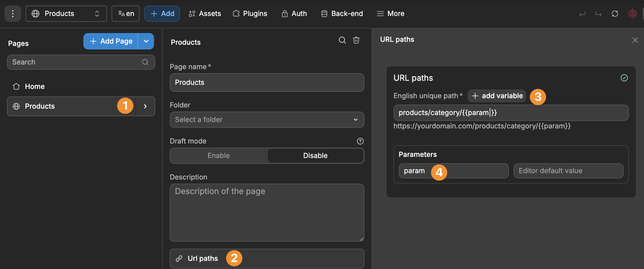This screenshot has height=269, width=644.
Task: Delete the Products page with the trash icon
Action: point(357,40)
